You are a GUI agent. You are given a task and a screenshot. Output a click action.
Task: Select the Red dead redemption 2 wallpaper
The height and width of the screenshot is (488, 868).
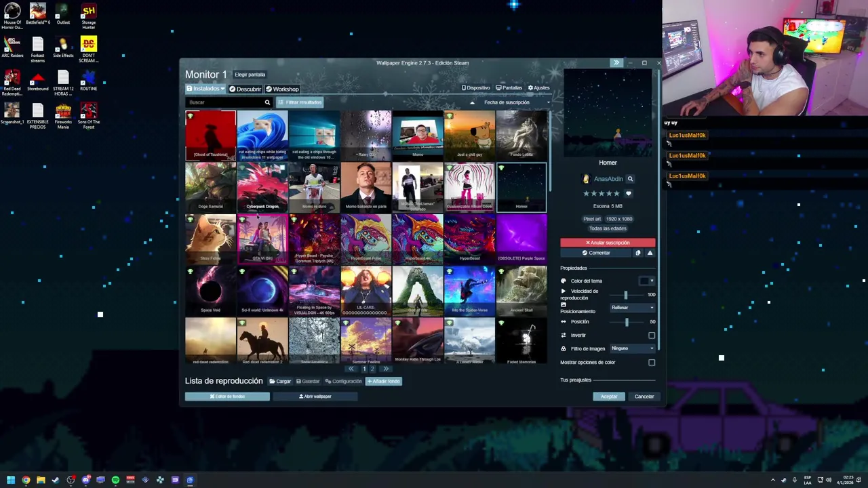pyautogui.click(x=262, y=342)
